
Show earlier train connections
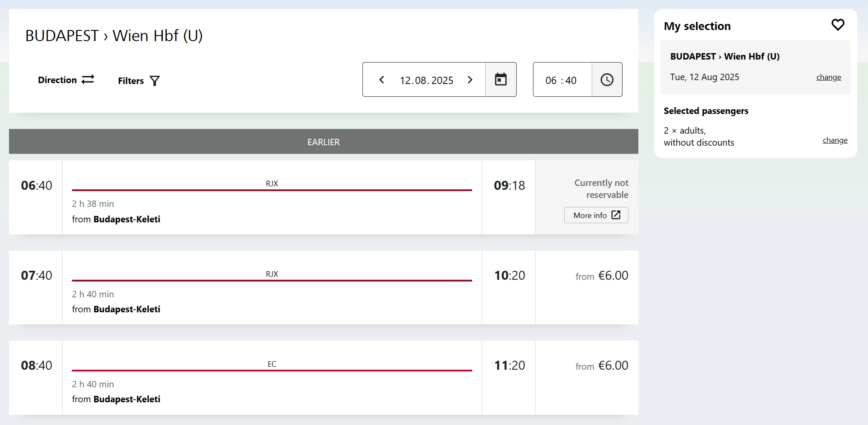pyautogui.click(x=323, y=142)
